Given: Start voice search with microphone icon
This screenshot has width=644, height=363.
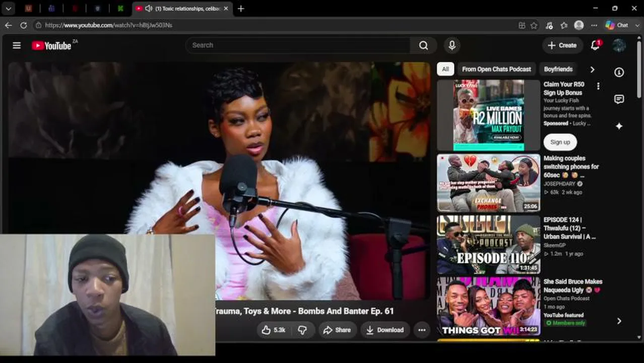Looking at the screenshot, I should click(452, 45).
